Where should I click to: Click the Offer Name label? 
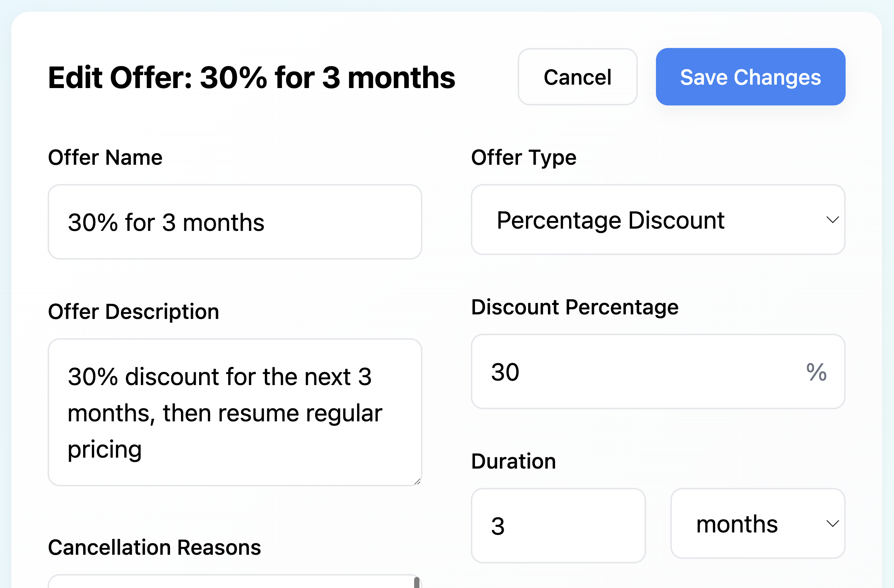pos(105,157)
